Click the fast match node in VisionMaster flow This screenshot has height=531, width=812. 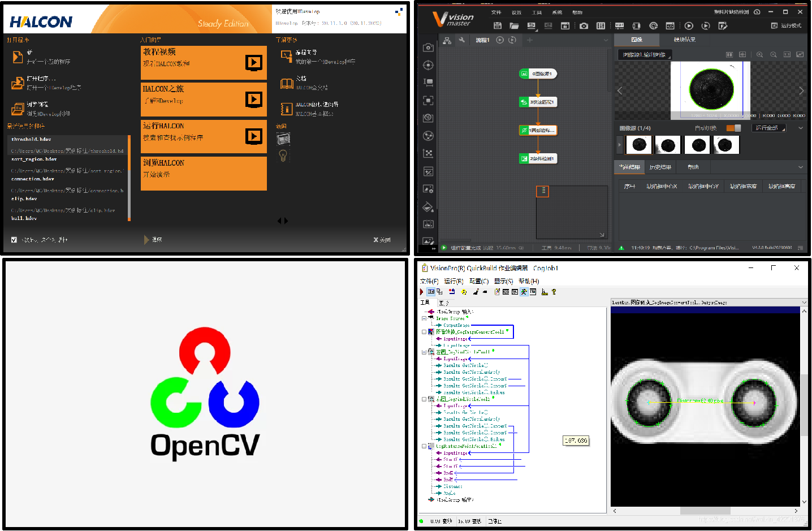pos(538,102)
